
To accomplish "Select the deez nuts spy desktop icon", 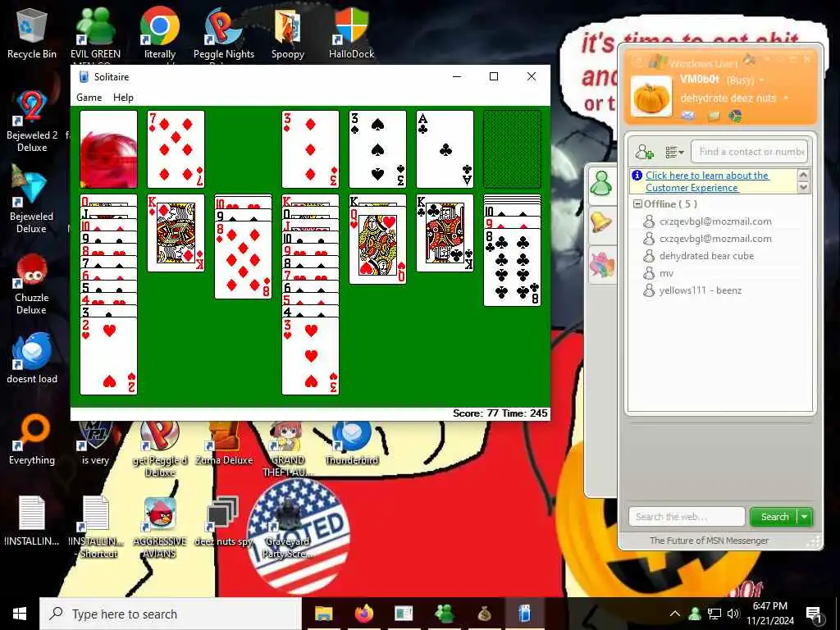I will click(x=223, y=521).
